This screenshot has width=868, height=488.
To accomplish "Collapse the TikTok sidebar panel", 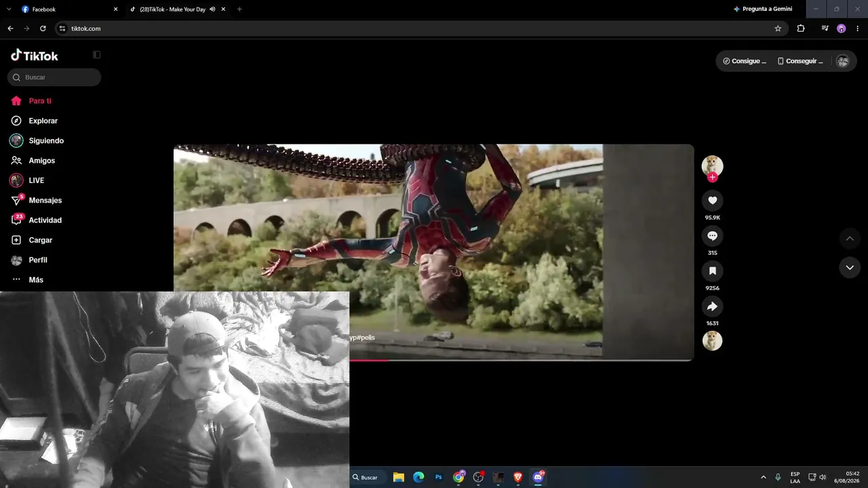I will (x=97, y=55).
